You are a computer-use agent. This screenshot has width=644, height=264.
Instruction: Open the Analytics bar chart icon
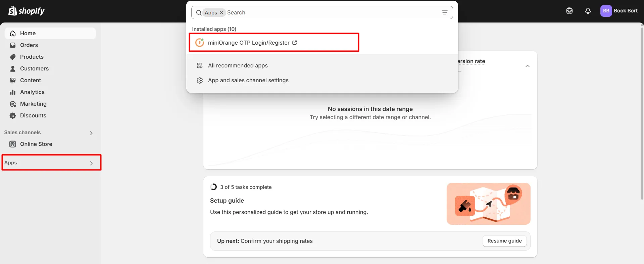coord(13,92)
